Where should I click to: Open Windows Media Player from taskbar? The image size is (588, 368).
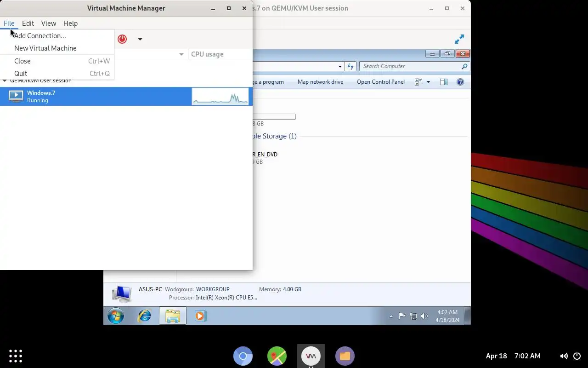click(200, 316)
